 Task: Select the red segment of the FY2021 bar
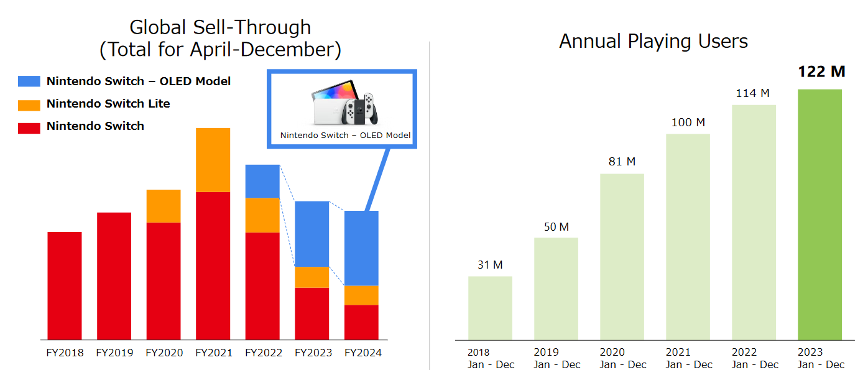click(x=213, y=266)
